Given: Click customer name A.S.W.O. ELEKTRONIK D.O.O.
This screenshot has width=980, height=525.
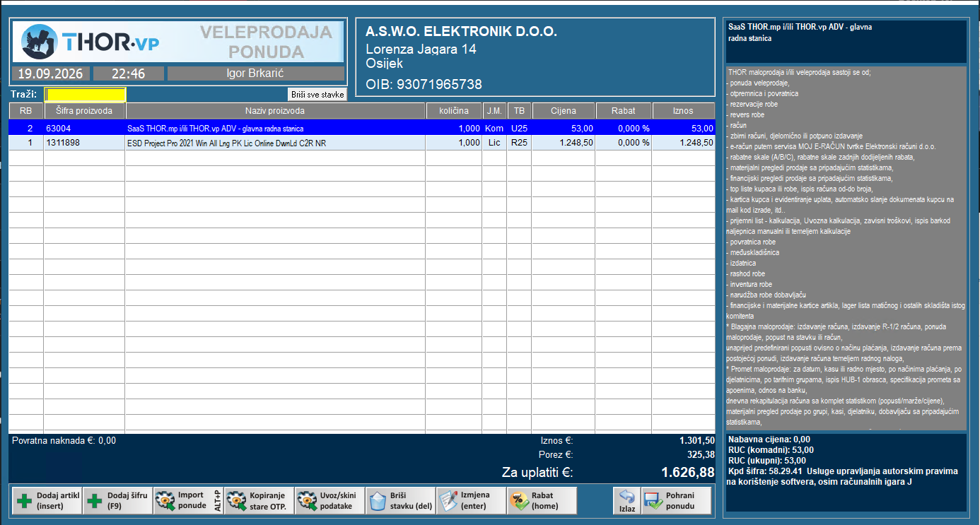Looking at the screenshot, I should [461, 32].
